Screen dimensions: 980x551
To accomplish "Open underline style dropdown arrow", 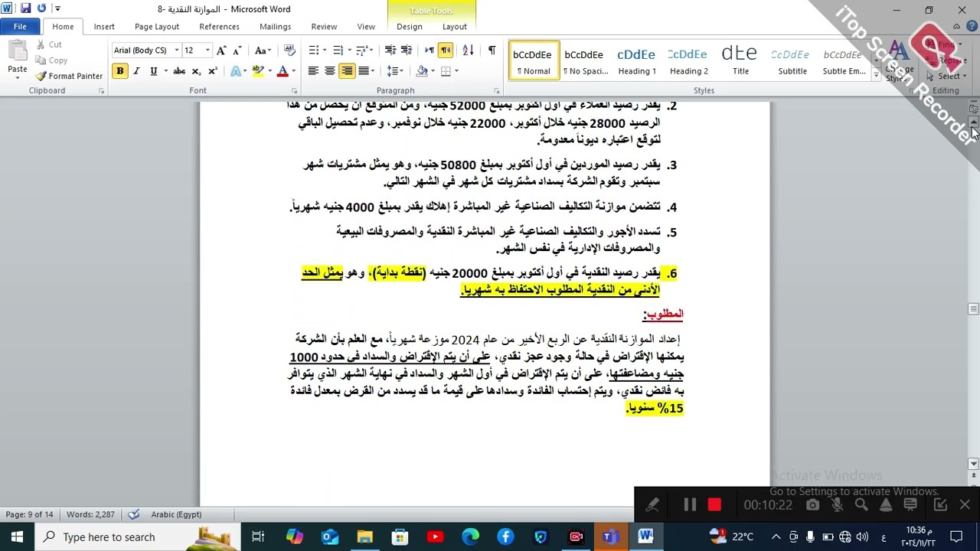I will [x=165, y=71].
